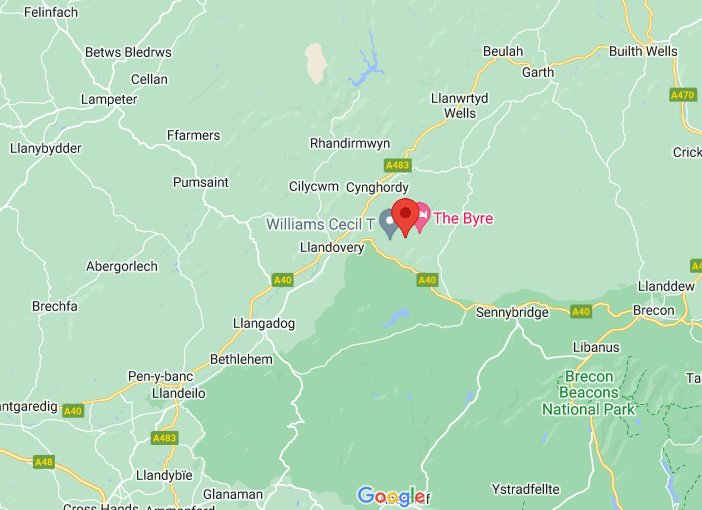This screenshot has height=510, width=702.
Task: Click the A483 shield near Llandybïe
Action: tap(165, 438)
